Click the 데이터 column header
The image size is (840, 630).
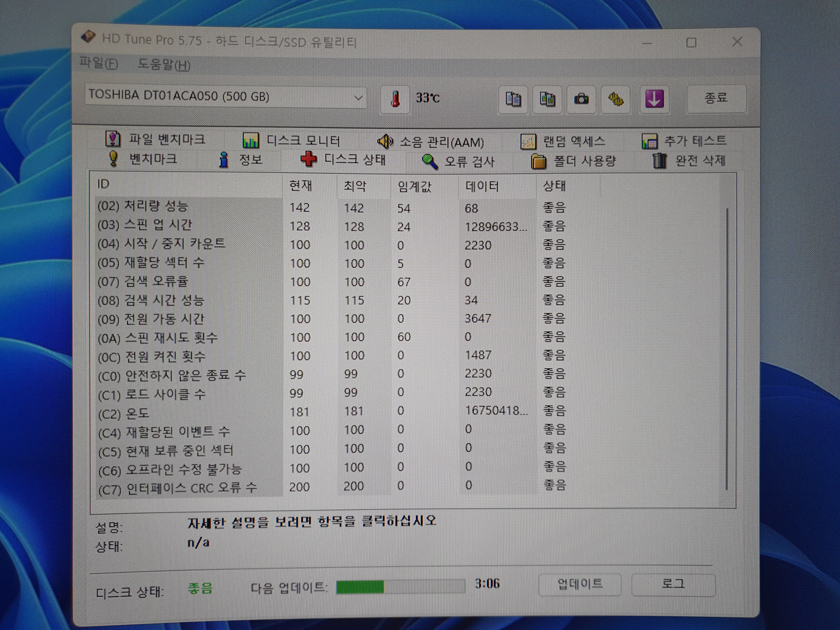coord(497,186)
